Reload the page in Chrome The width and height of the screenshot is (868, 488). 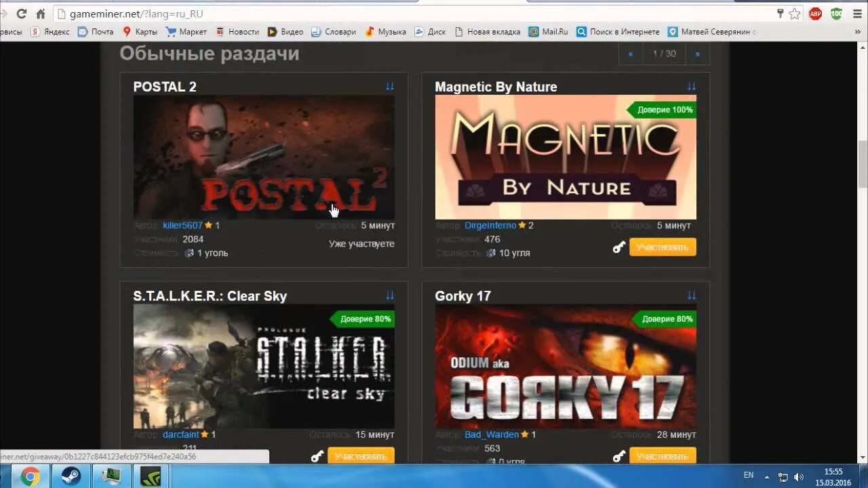22,14
